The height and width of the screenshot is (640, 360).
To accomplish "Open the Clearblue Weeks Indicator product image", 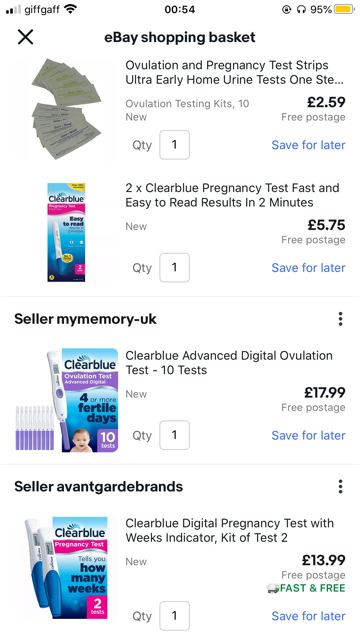I will [65, 568].
